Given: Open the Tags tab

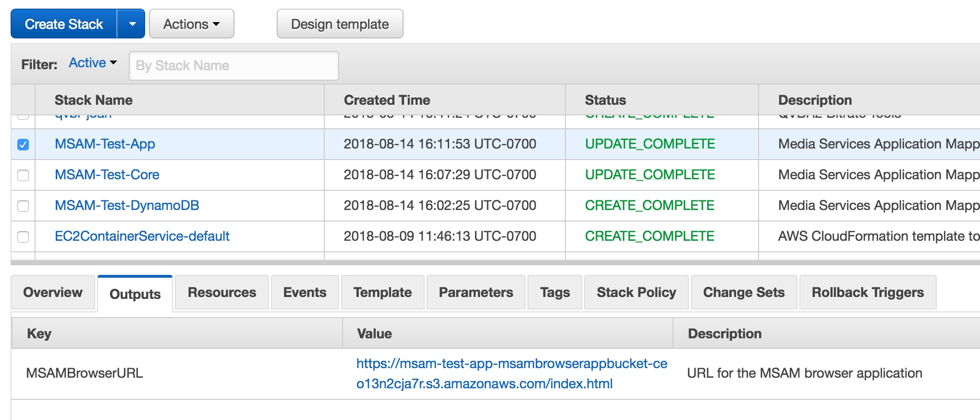Looking at the screenshot, I should pos(555,292).
